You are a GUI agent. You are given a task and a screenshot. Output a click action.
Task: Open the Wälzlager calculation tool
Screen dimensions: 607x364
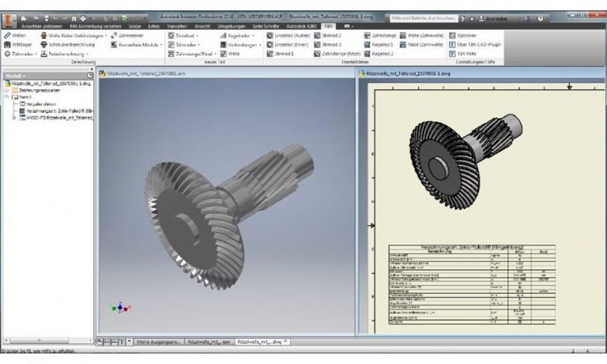click(18, 44)
